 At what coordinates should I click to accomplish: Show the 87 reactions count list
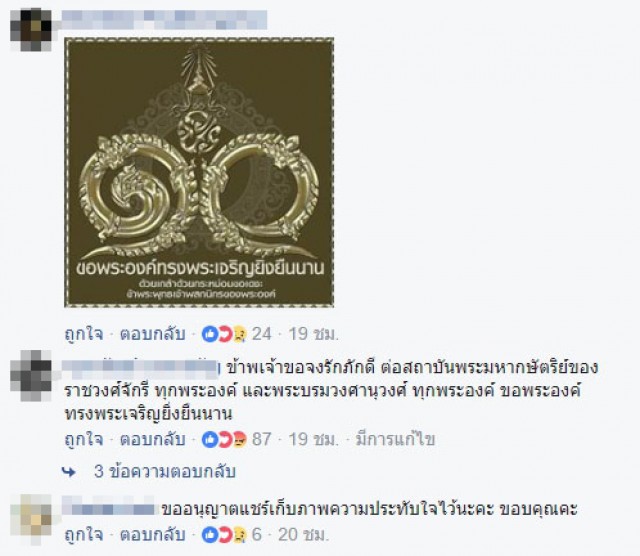point(262,440)
